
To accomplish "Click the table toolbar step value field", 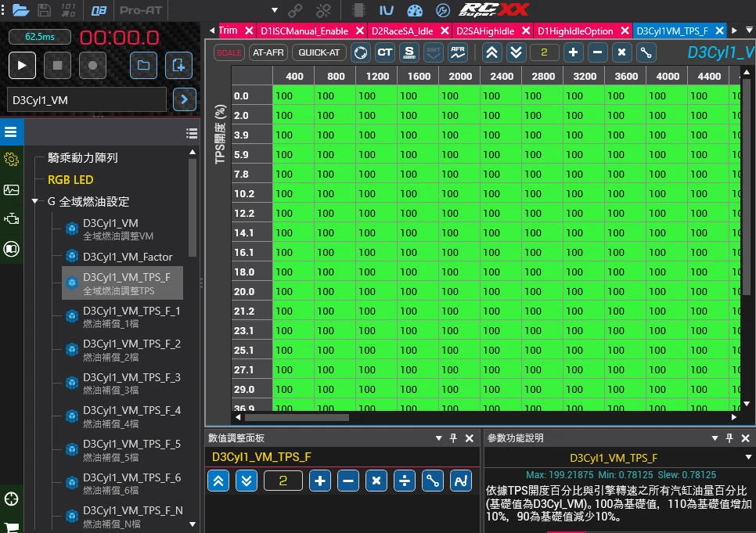I will click(x=545, y=52).
